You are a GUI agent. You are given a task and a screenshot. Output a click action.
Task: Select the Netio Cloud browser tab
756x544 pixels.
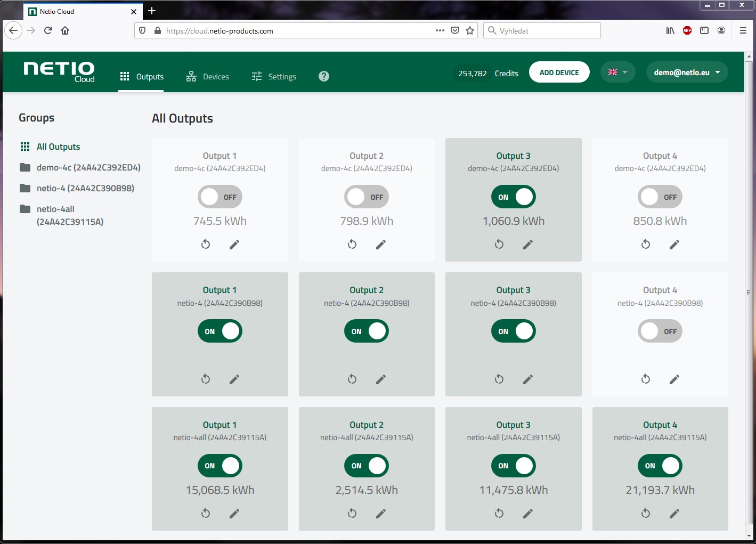(83, 11)
